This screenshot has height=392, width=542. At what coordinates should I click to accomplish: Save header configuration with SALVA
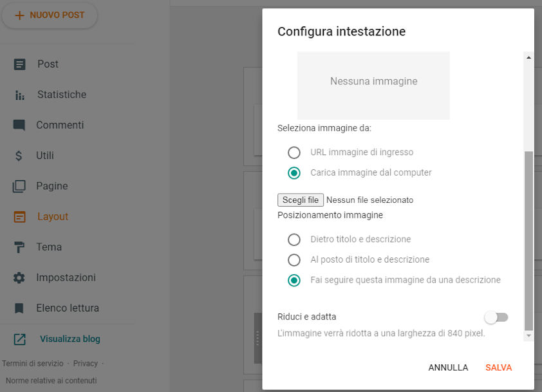click(x=498, y=368)
